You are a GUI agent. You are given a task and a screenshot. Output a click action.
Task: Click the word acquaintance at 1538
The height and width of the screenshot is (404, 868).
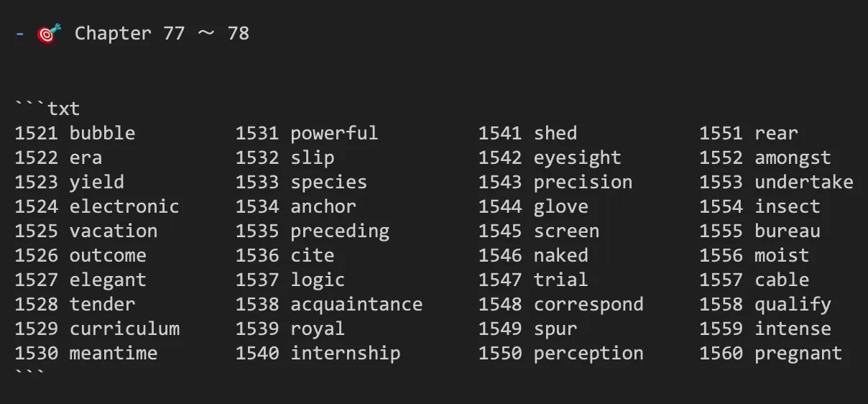[356, 304]
